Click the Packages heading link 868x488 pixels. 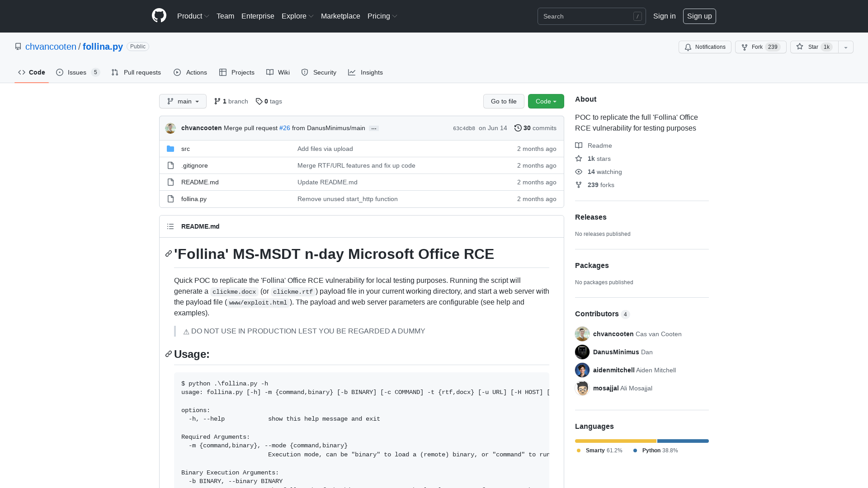[592, 265]
